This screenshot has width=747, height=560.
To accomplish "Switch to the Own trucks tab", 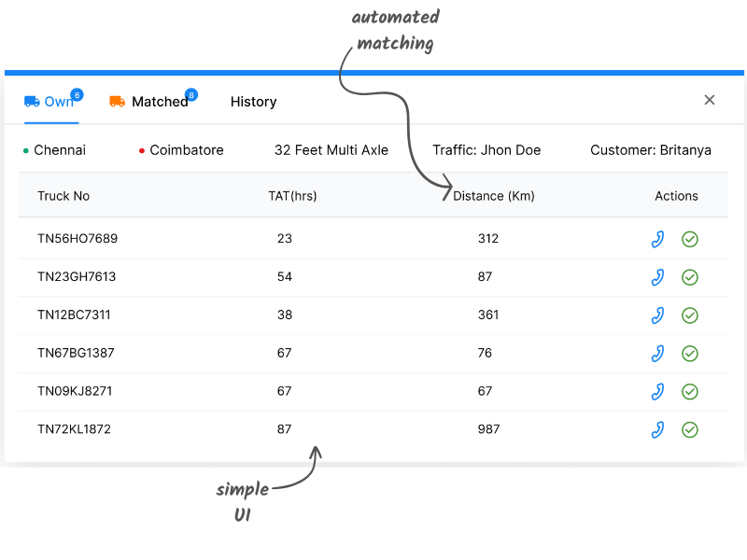I will click(x=51, y=102).
